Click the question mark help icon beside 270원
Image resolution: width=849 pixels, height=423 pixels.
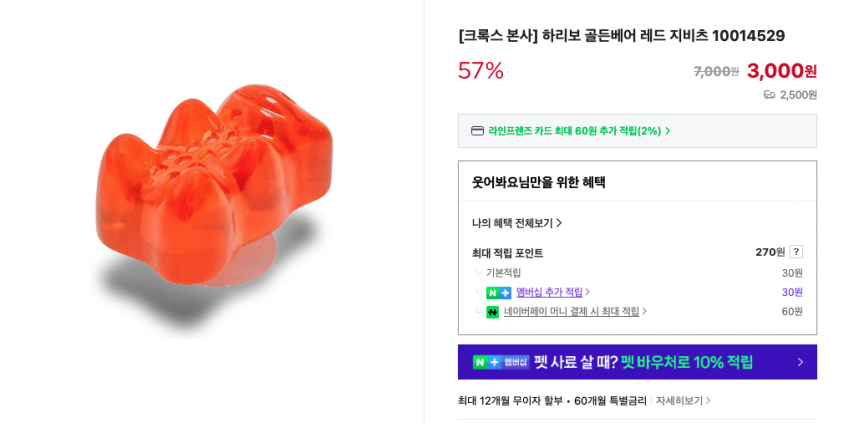click(796, 252)
